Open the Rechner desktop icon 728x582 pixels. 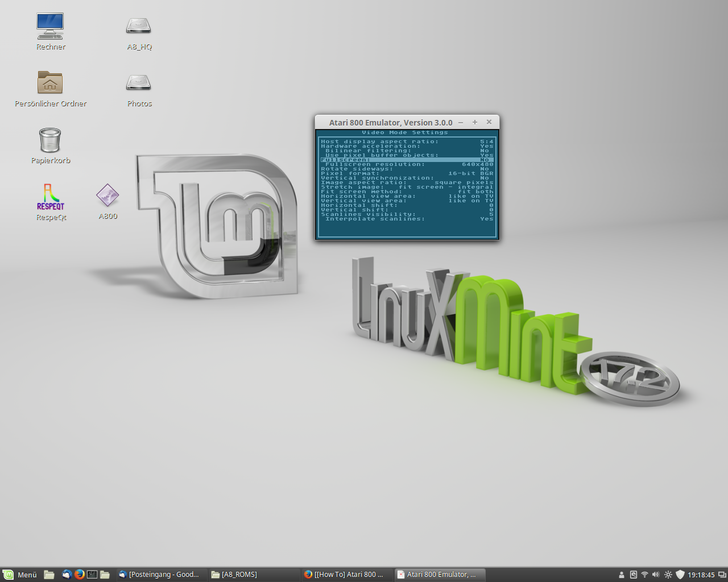tap(50, 32)
